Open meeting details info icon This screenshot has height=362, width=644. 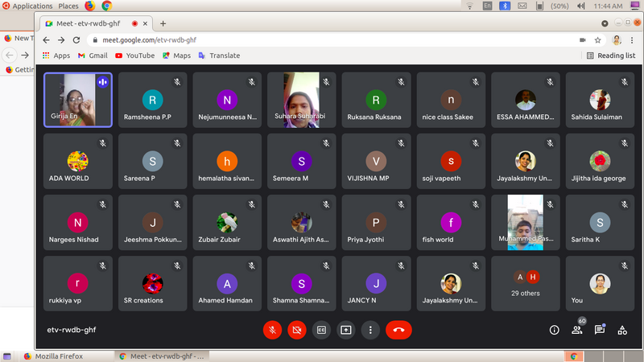pos(554,330)
